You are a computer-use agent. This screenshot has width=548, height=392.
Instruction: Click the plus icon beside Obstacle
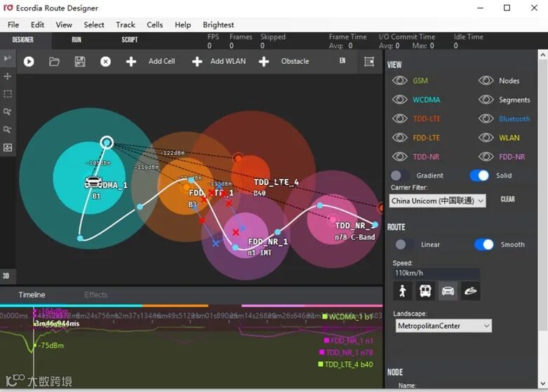click(x=264, y=62)
